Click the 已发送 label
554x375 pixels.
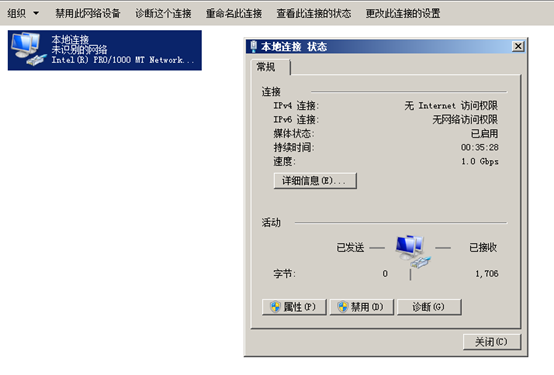[x=350, y=247]
